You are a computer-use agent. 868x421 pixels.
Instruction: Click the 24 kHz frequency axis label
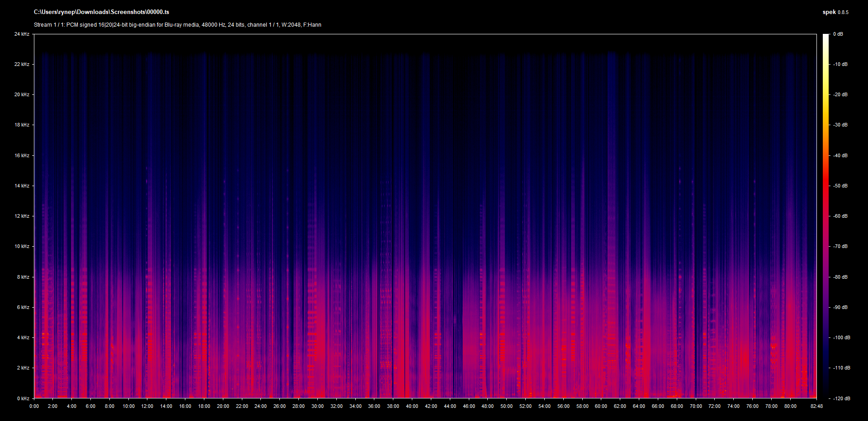22,34
